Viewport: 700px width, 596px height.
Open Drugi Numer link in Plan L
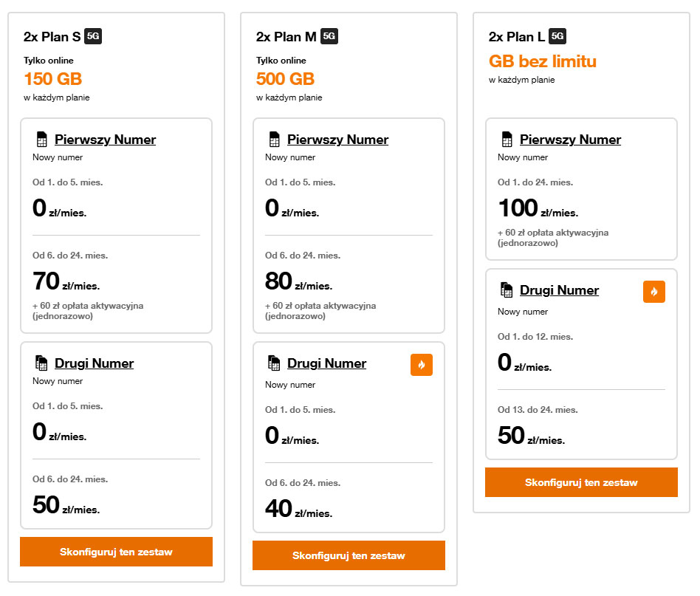click(x=559, y=290)
